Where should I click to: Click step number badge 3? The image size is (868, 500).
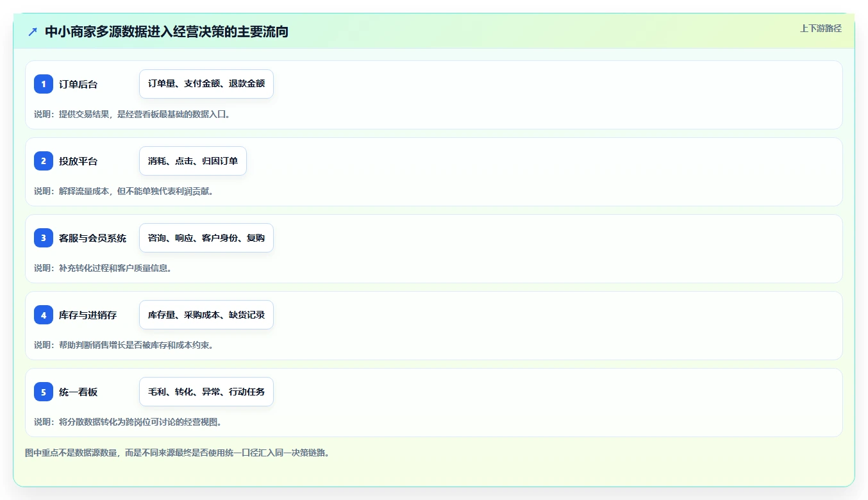click(44, 238)
